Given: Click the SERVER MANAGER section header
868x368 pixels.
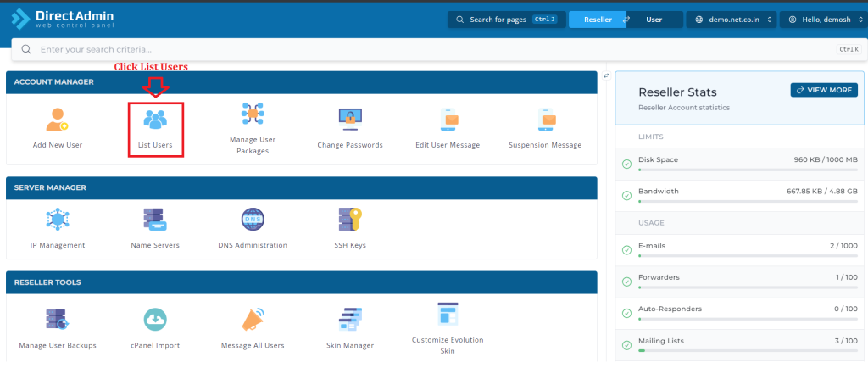Looking at the screenshot, I should pos(302,187).
